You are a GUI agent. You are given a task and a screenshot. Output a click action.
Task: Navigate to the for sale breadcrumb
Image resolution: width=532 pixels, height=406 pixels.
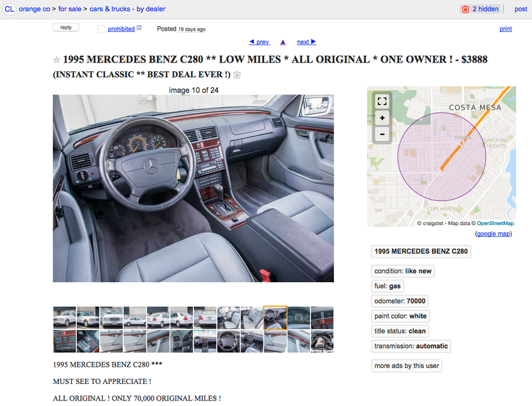[x=70, y=9]
